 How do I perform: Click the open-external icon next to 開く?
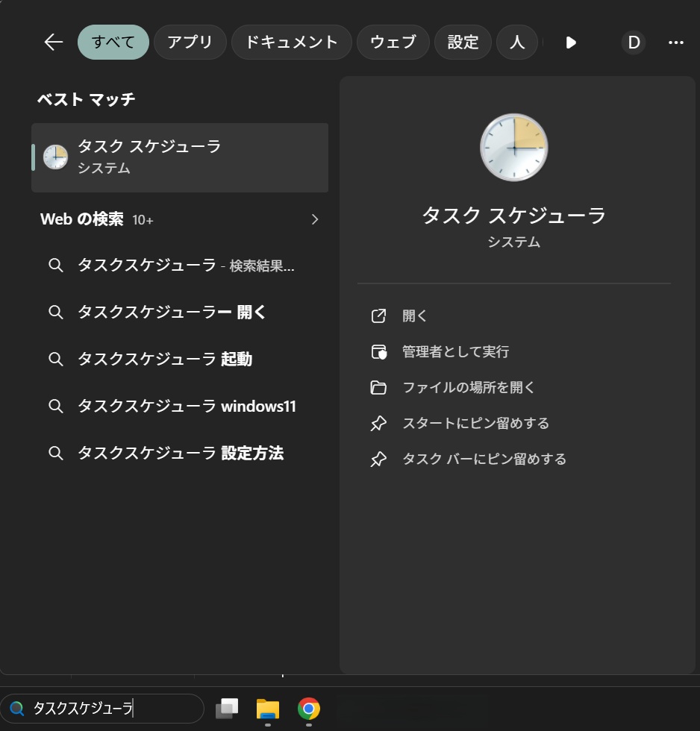click(378, 316)
